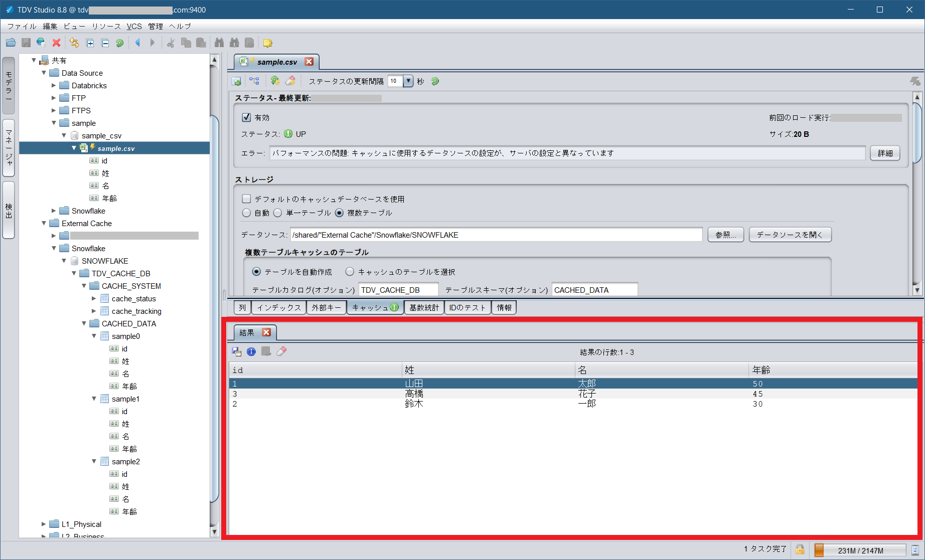The image size is (925, 560).
Task: Click the データソースを開く button
Action: [x=790, y=235]
